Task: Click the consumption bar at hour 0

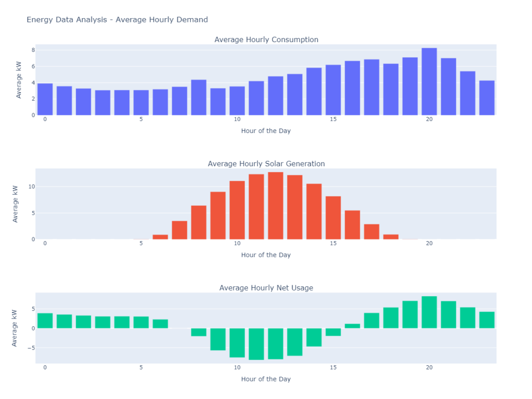Action: click(x=45, y=99)
